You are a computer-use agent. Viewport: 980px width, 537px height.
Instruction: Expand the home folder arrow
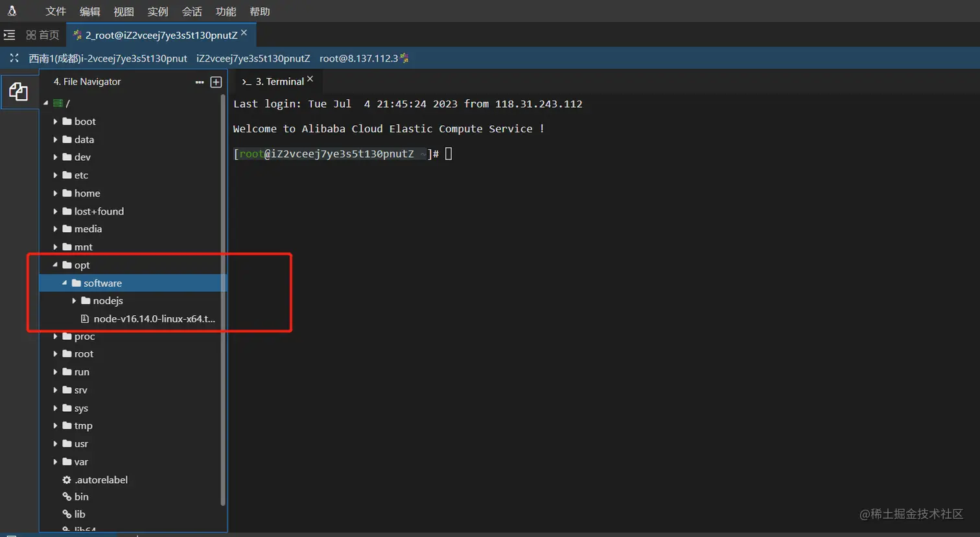point(55,193)
